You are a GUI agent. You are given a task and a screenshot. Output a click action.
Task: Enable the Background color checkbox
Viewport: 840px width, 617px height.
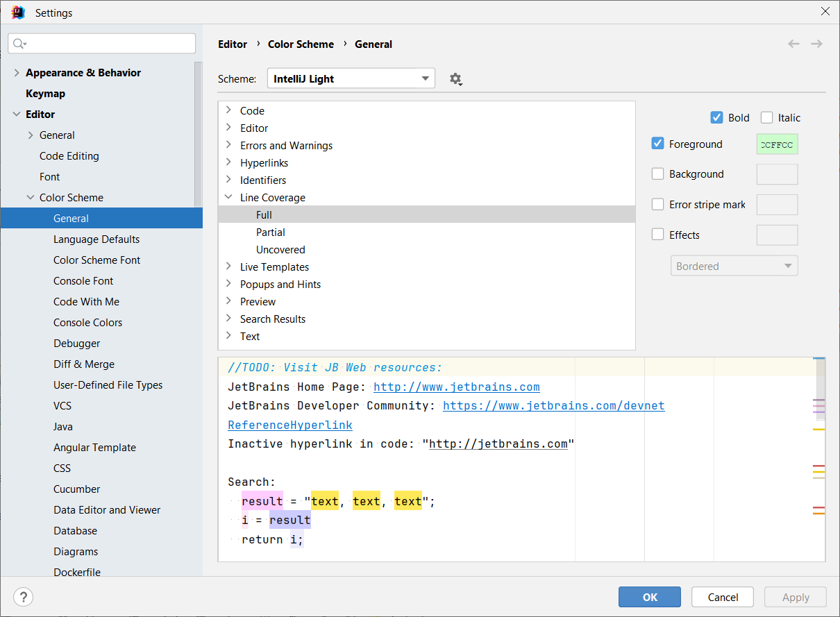pos(658,174)
